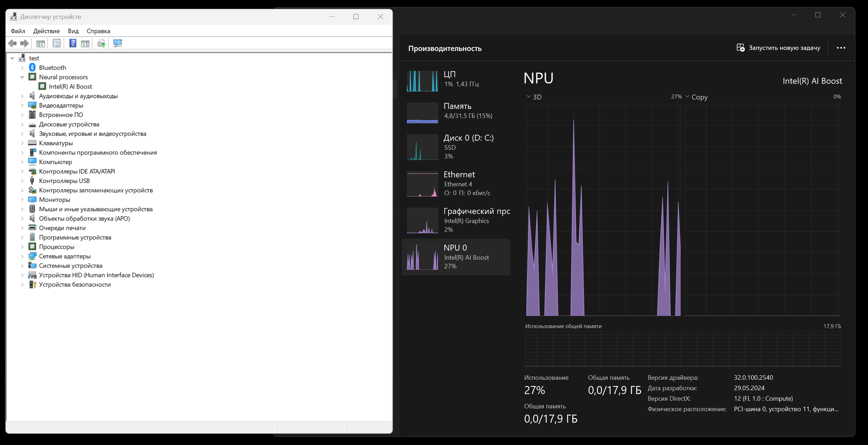Image resolution: width=868 pixels, height=445 pixels.
Task: Open the Справка menu
Action: coord(98,31)
